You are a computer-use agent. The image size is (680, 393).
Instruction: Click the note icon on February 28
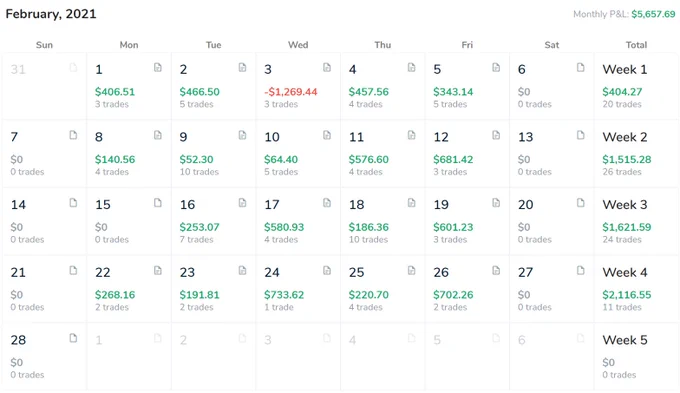73,338
